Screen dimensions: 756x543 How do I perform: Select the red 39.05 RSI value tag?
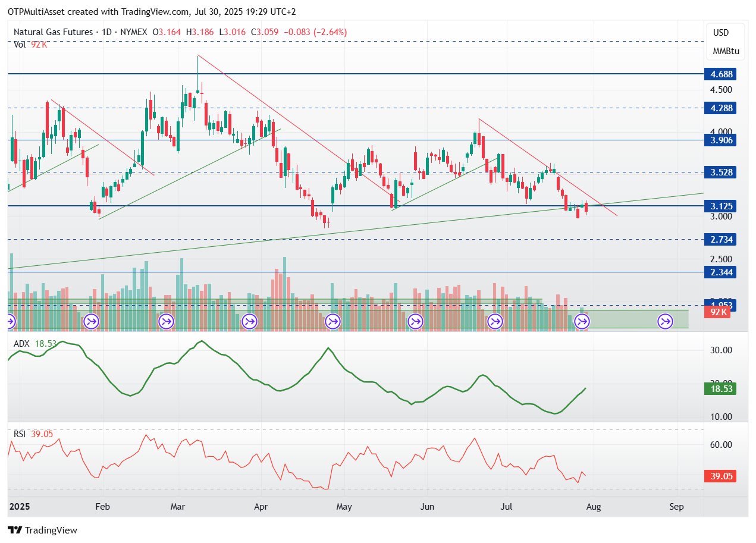pos(720,476)
